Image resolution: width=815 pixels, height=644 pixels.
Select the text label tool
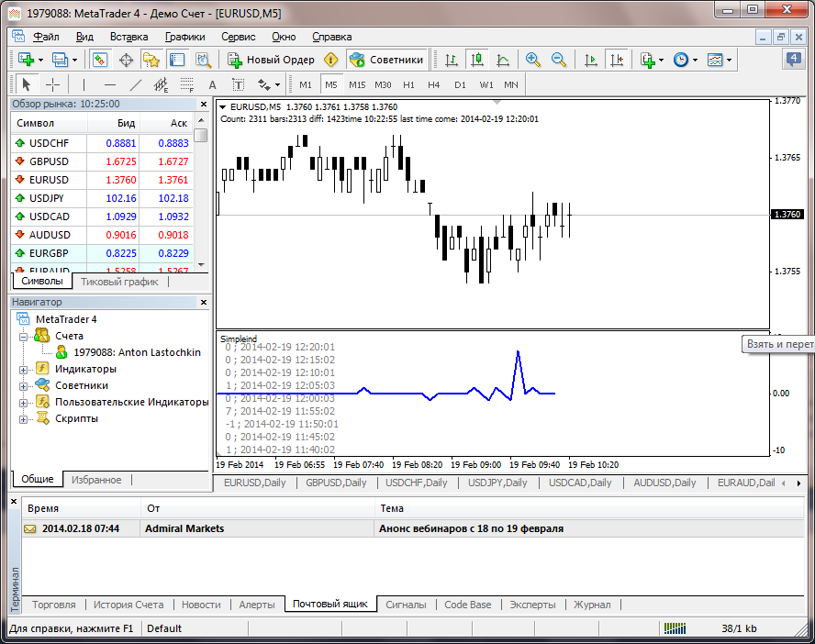(x=213, y=84)
